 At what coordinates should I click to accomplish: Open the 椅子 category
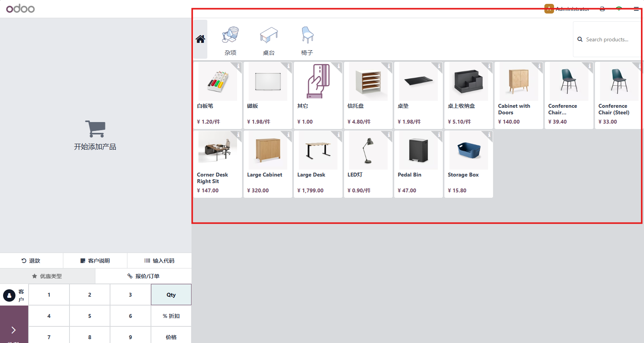[307, 41]
